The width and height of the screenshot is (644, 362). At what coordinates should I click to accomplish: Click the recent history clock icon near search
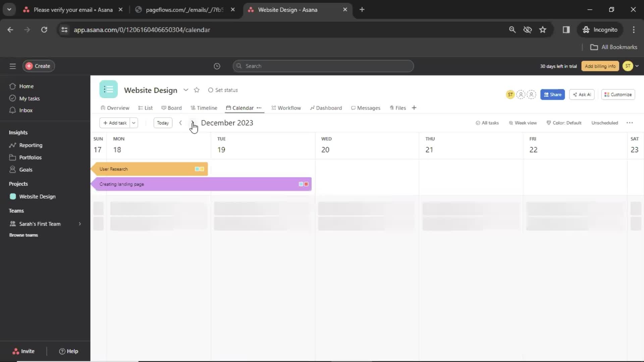[x=217, y=66]
